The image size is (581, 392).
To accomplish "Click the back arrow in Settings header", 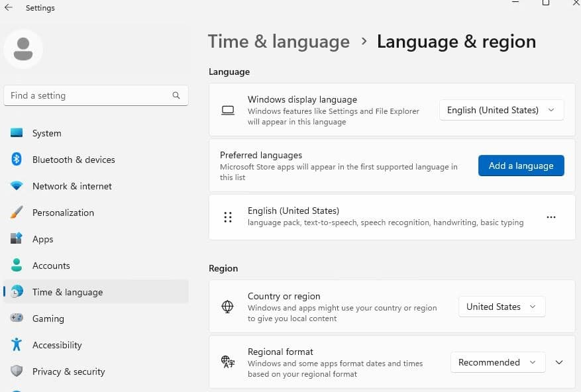I will pyautogui.click(x=9, y=8).
